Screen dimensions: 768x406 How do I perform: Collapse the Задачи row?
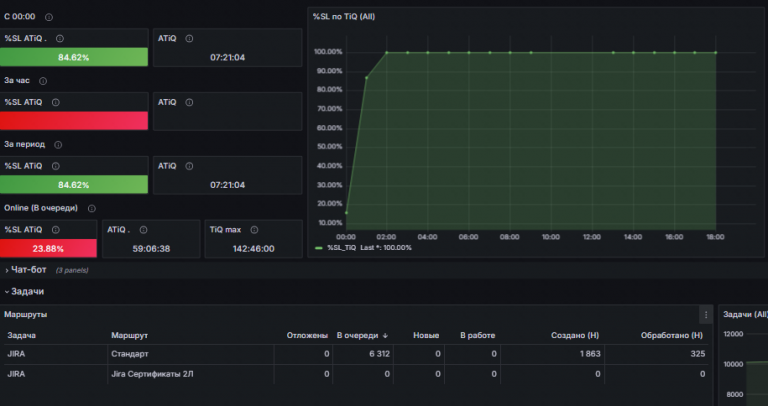click(7, 292)
